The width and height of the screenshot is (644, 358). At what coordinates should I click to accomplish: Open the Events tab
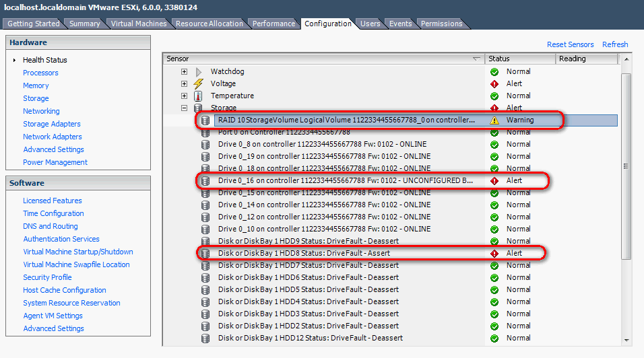pos(400,24)
